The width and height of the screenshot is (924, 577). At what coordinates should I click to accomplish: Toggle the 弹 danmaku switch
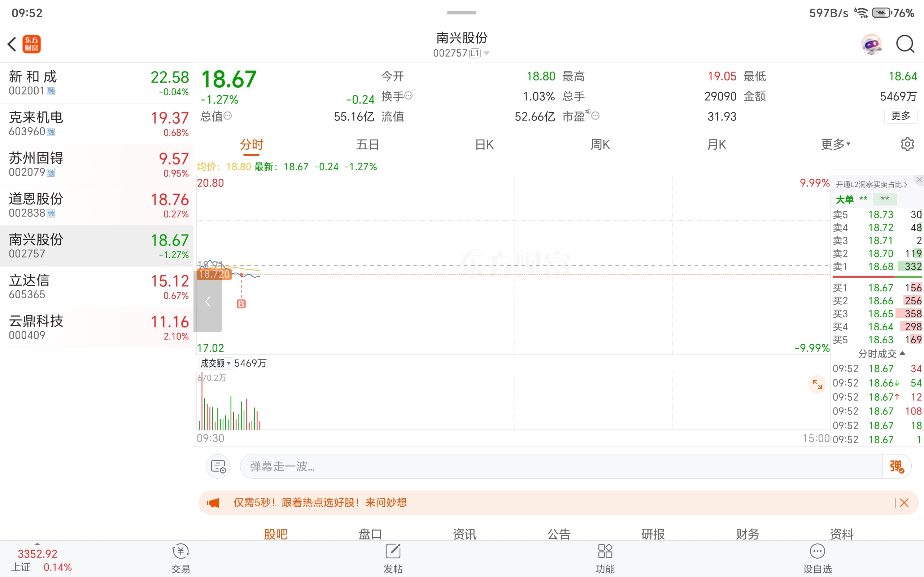[897, 466]
